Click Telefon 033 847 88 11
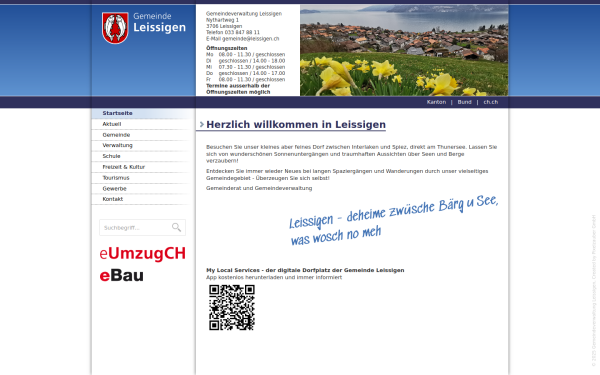600x375 pixels. (233, 33)
